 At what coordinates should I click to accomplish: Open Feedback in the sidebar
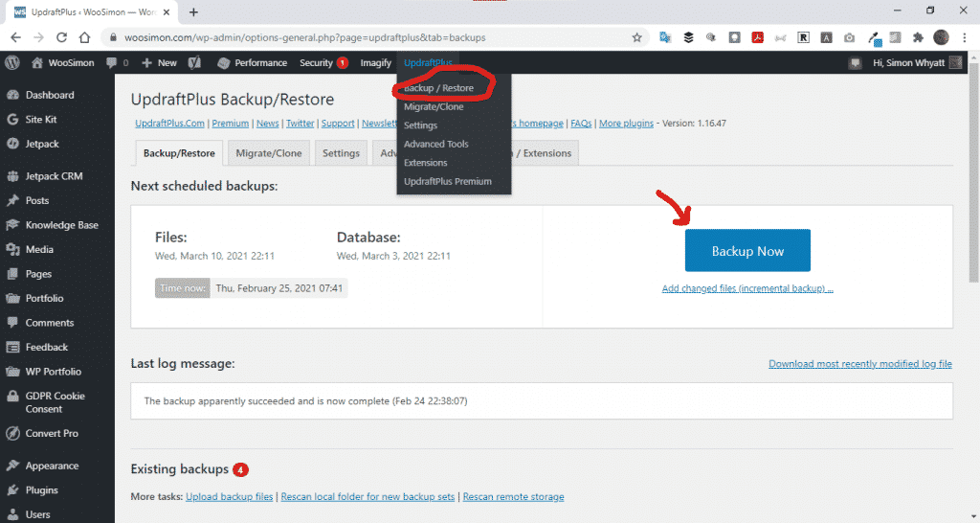click(46, 347)
